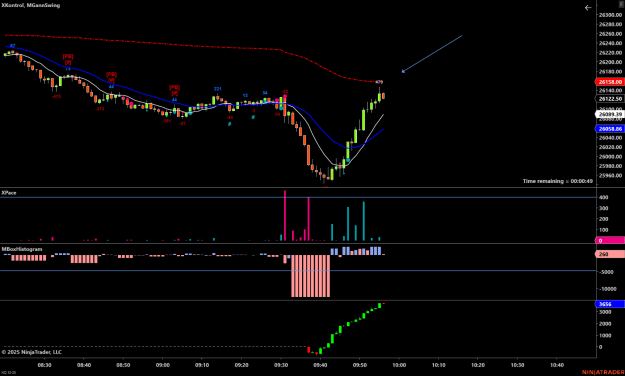Click the 26240.00 price axis label
The image size is (625, 376).
click(610, 43)
